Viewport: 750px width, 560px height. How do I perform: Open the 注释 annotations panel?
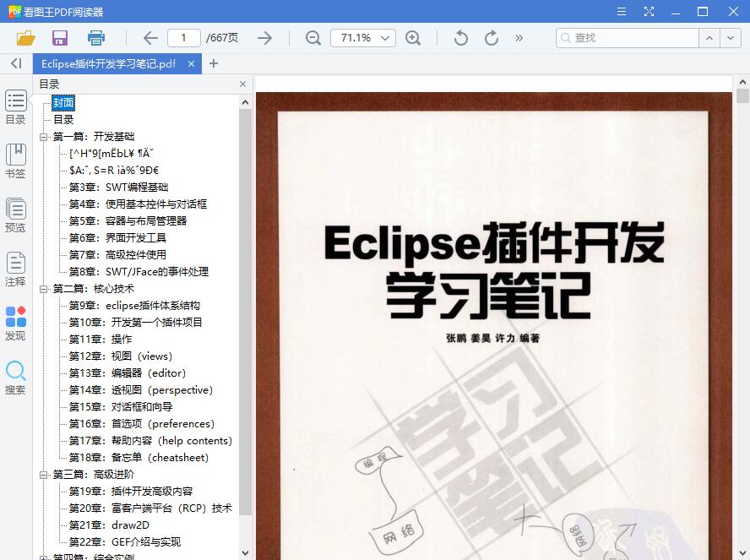coord(15,269)
